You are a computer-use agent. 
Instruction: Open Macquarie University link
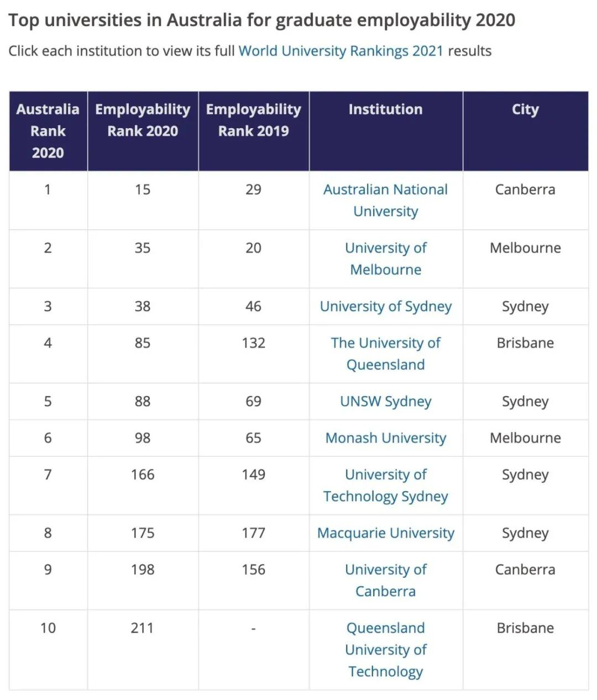(385, 533)
